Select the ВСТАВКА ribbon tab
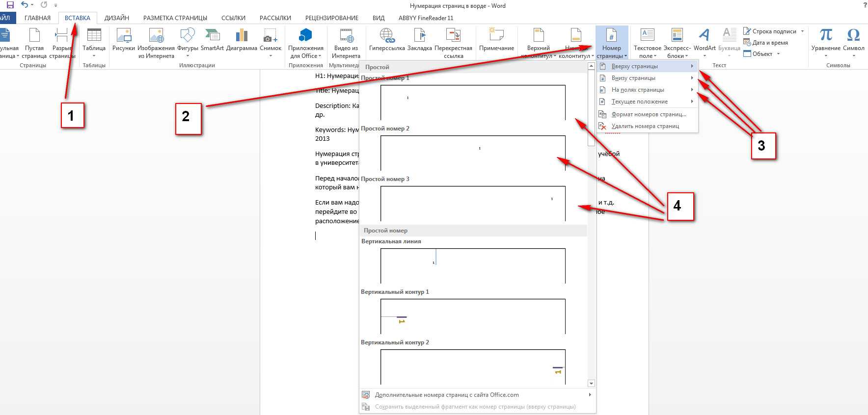 click(x=78, y=18)
